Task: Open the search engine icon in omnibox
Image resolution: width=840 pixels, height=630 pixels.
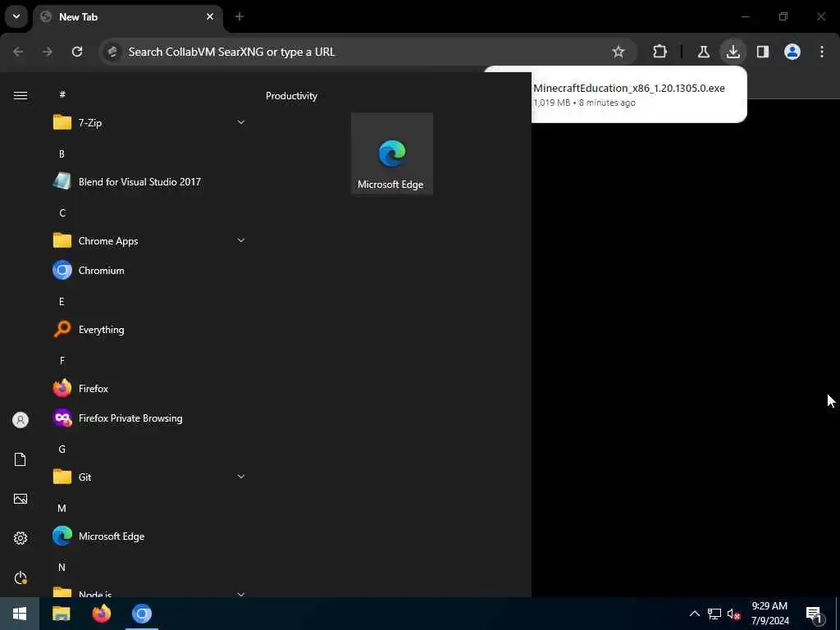Action: pos(112,52)
